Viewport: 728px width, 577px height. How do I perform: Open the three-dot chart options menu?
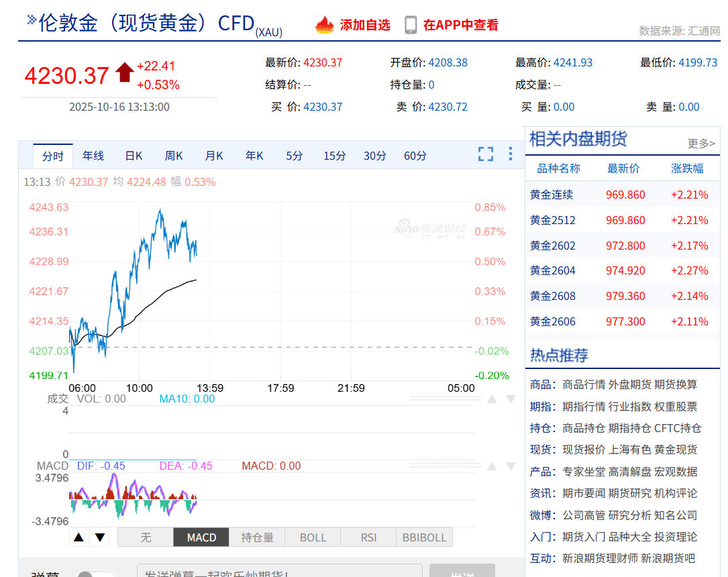point(511,154)
